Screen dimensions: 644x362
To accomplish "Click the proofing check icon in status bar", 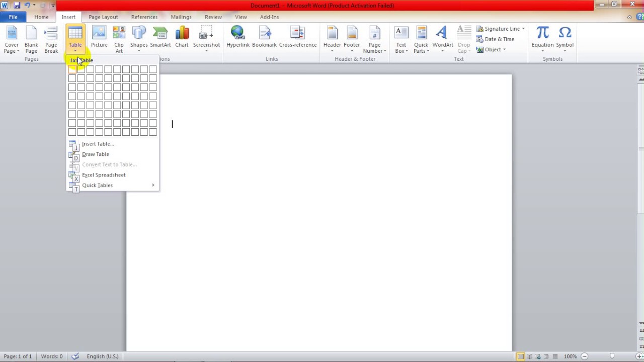I will coord(75,356).
